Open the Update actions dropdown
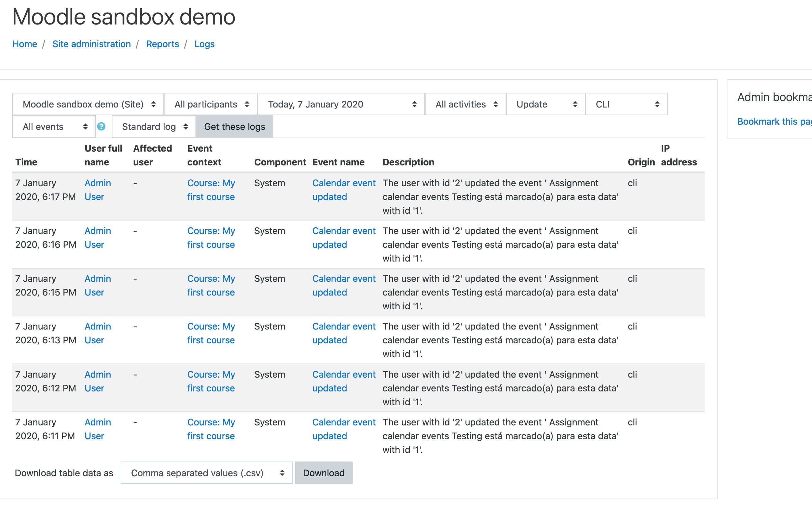 [x=546, y=104]
